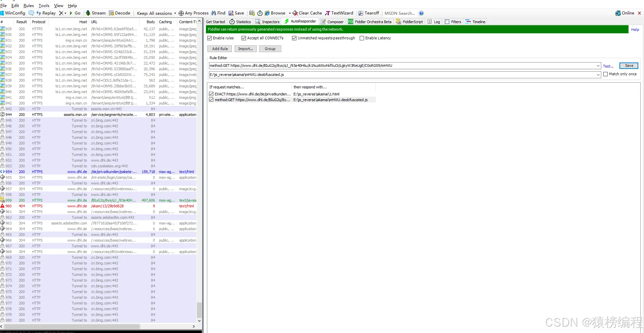Click the Group button
Image resolution: width=644 pixels, height=333 pixels.
click(270, 49)
